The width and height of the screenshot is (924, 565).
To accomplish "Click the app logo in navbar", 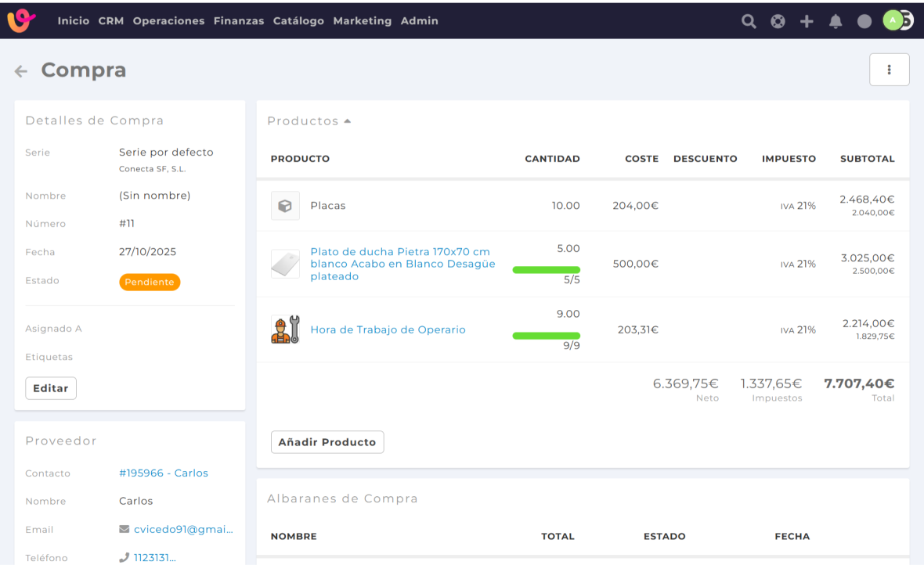I will coord(21,20).
